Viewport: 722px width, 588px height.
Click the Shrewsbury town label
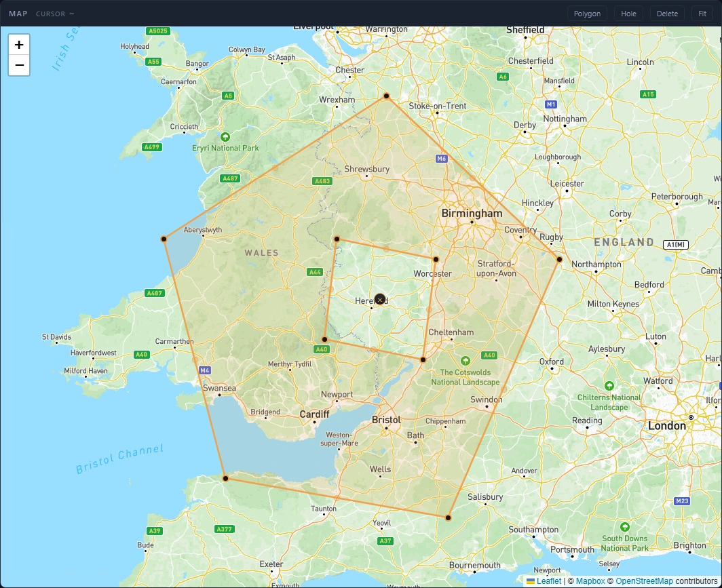pos(367,170)
